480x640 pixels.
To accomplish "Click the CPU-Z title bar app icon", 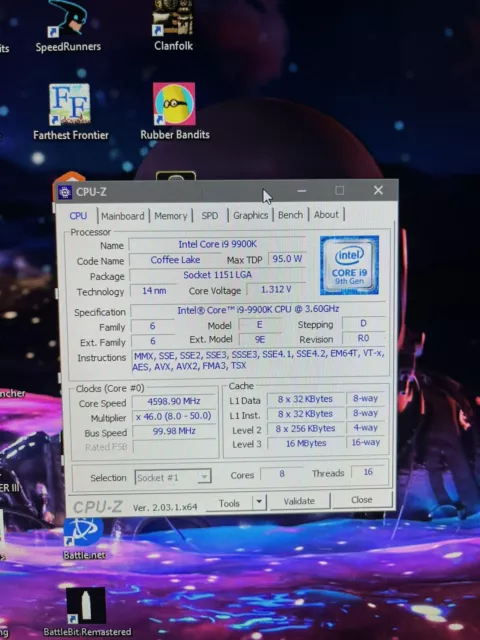I will (x=65, y=192).
